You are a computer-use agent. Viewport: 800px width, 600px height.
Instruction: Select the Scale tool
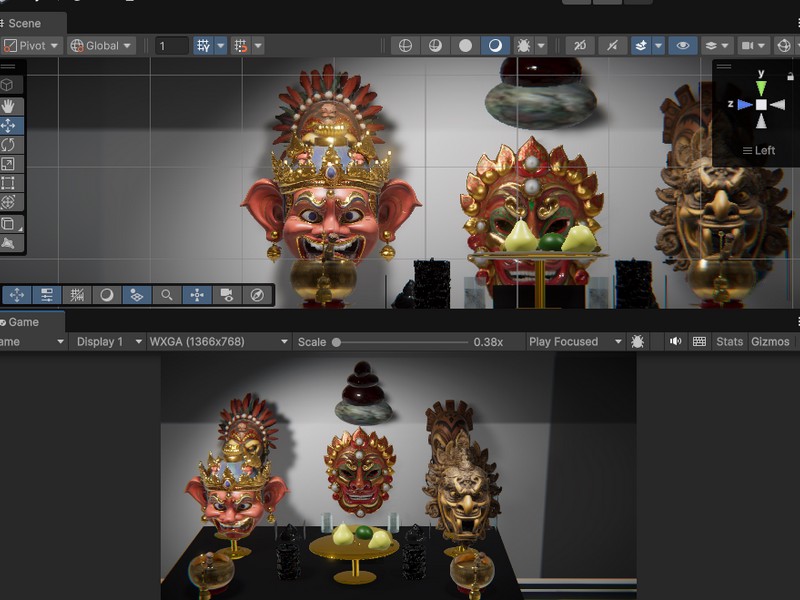[x=9, y=164]
